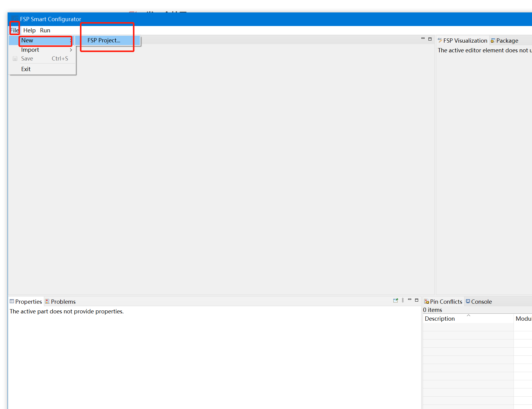Open the File menu
This screenshot has width=532, height=409.
click(14, 30)
